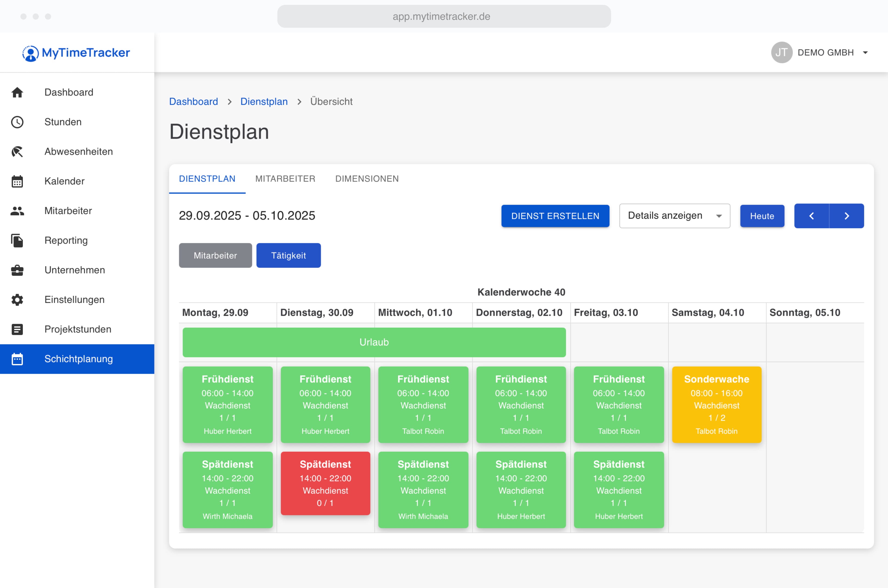The image size is (888, 588).
Task: Open Mitarbeiter via the people icon
Action: 18,211
